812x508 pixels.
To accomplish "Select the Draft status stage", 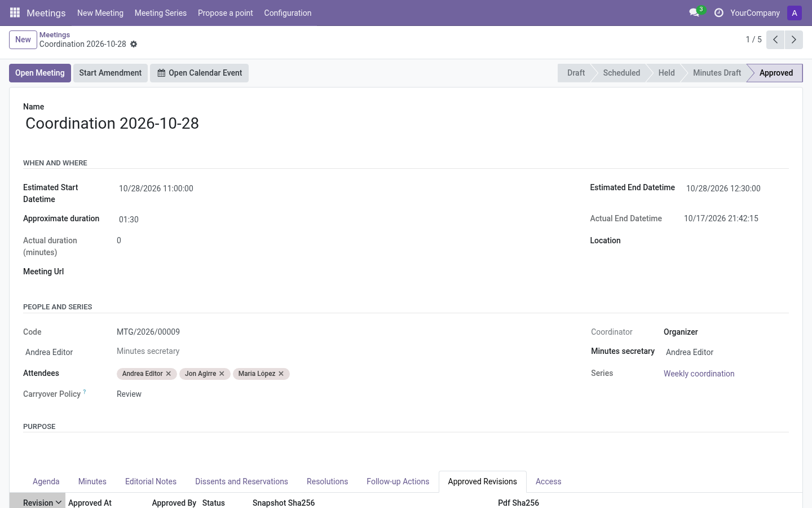I will coord(576,73).
